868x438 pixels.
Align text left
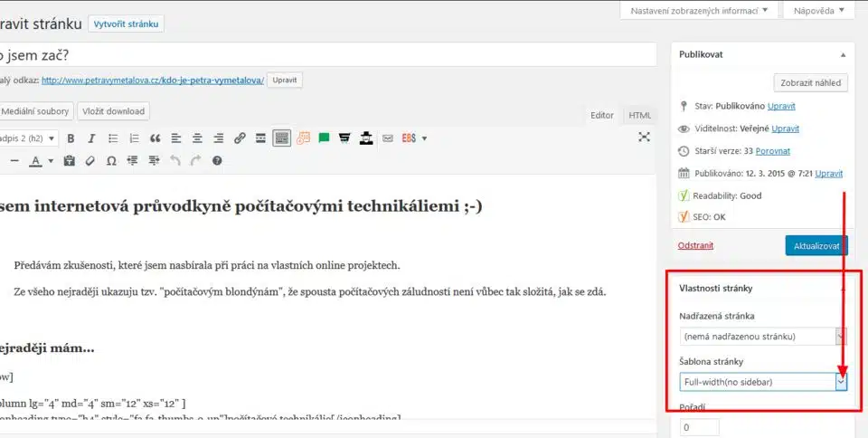tap(176, 138)
